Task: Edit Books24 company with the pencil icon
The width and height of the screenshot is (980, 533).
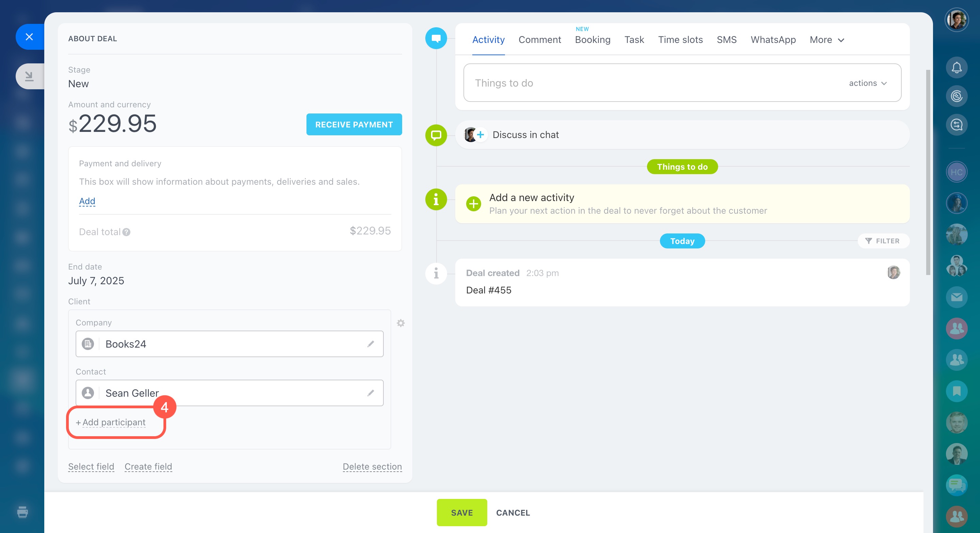Action: 370,344
